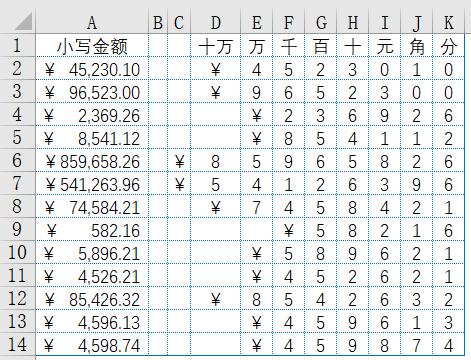Click the 元 header cell
The height and width of the screenshot is (360, 471).
point(384,46)
